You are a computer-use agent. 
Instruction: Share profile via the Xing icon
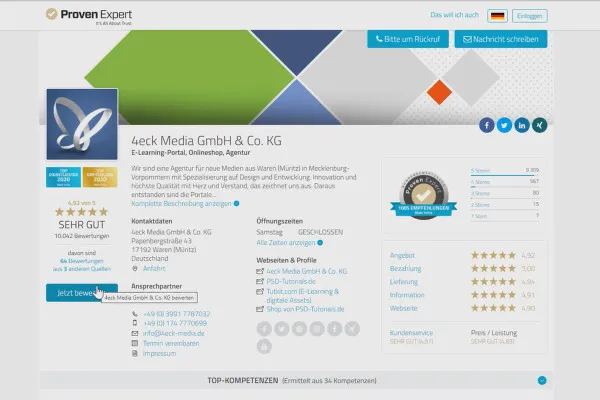tap(540, 125)
